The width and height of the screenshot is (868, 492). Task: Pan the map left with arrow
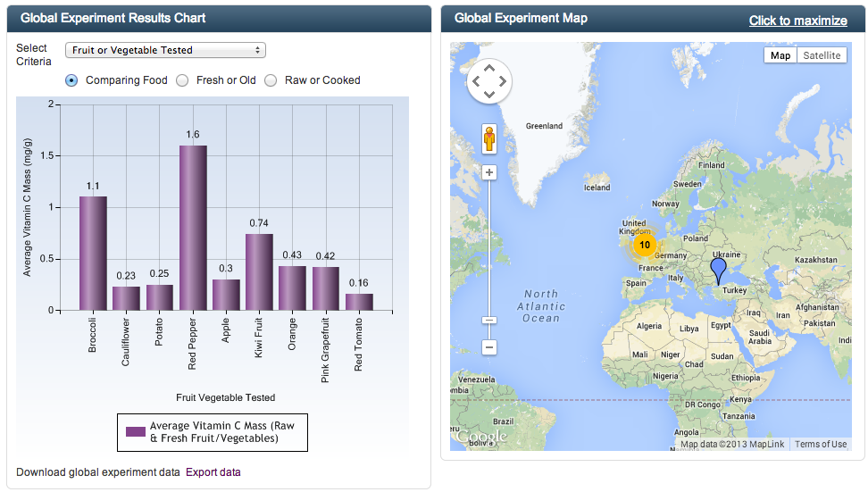(476, 83)
